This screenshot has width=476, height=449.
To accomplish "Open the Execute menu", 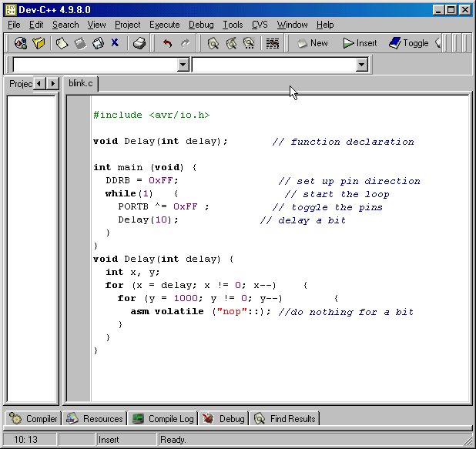I will coord(165,25).
